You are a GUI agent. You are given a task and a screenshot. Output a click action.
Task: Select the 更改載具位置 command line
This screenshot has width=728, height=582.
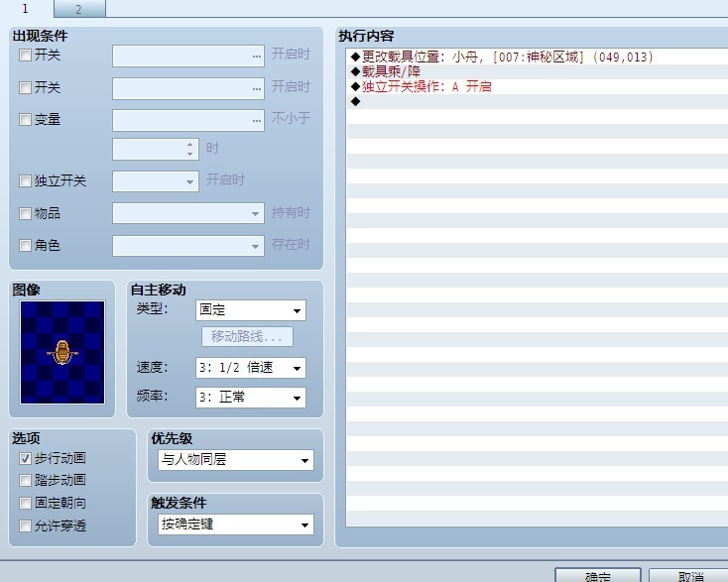[x=538, y=58]
